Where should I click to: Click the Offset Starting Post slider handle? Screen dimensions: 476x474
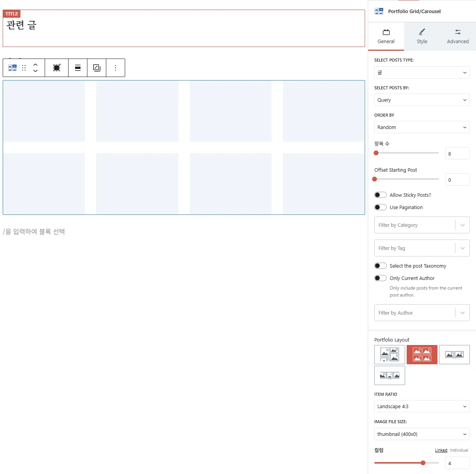pos(375,179)
